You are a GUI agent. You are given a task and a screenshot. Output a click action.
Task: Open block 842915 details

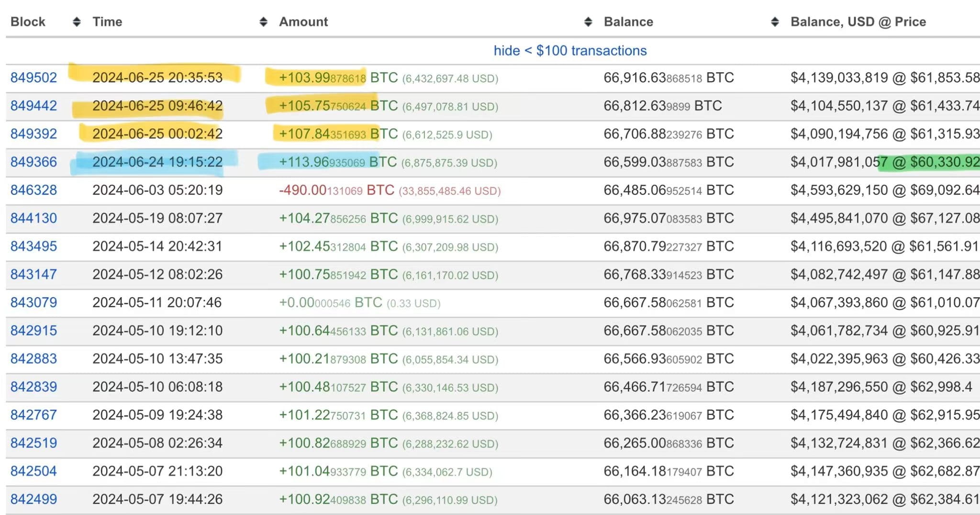[x=33, y=330]
